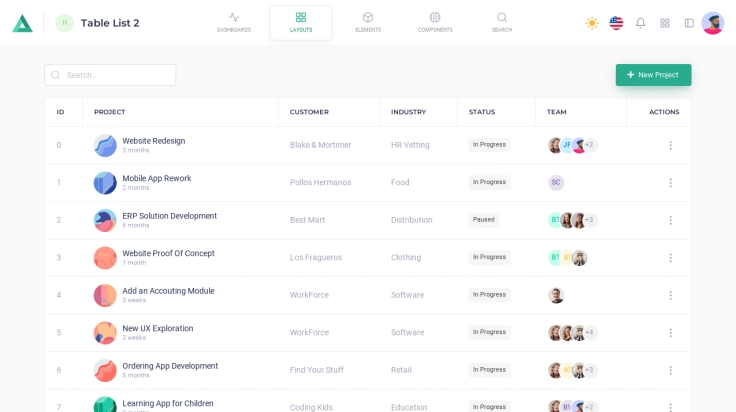Open the Elements menu
Viewport: 736px width, 412px height.
pyautogui.click(x=368, y=22)
